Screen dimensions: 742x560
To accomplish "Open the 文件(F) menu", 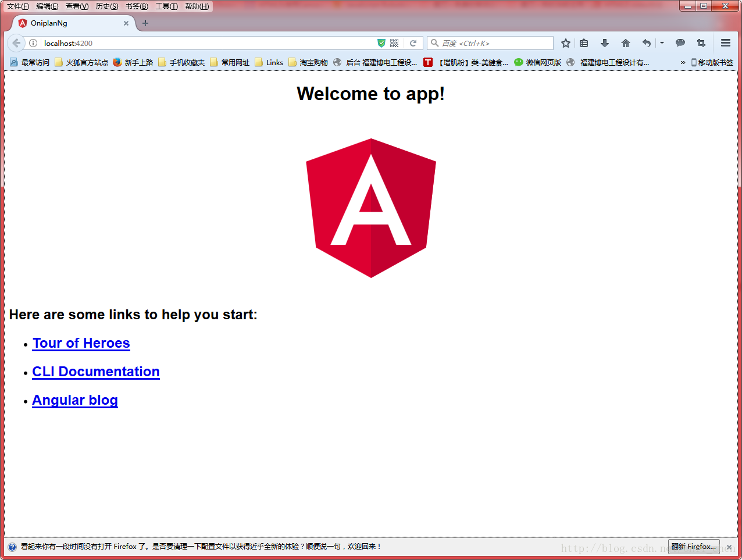I will click(x=18, y=6).
